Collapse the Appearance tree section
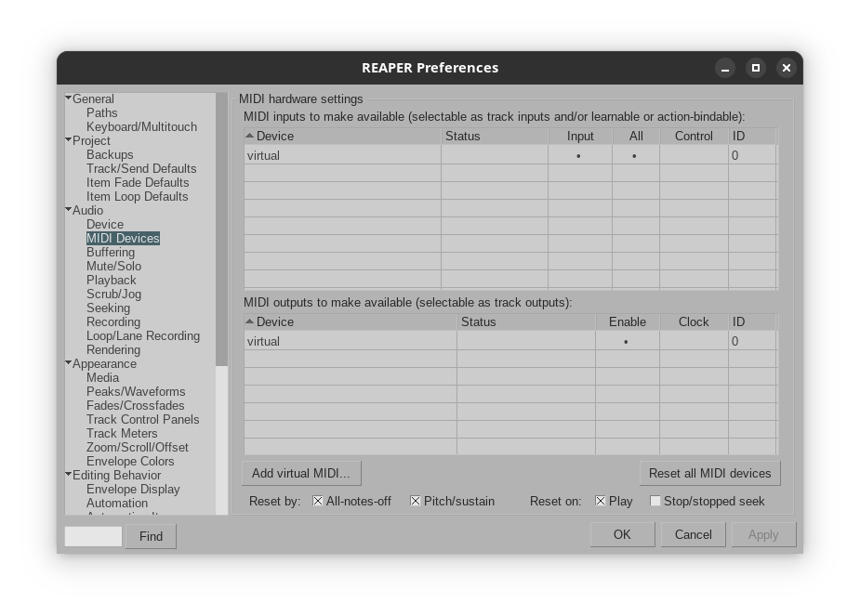 click(x=69, y=362)
